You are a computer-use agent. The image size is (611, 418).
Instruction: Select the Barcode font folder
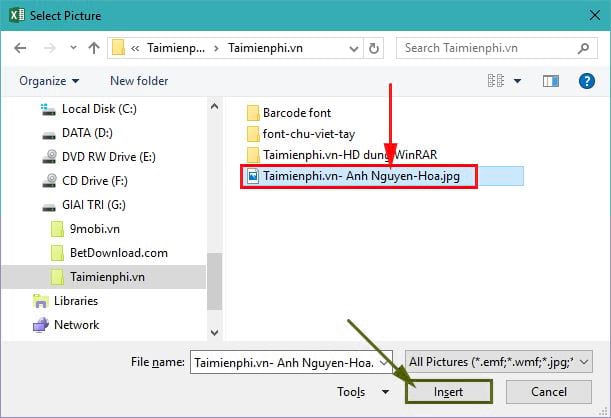pos(297,113)
